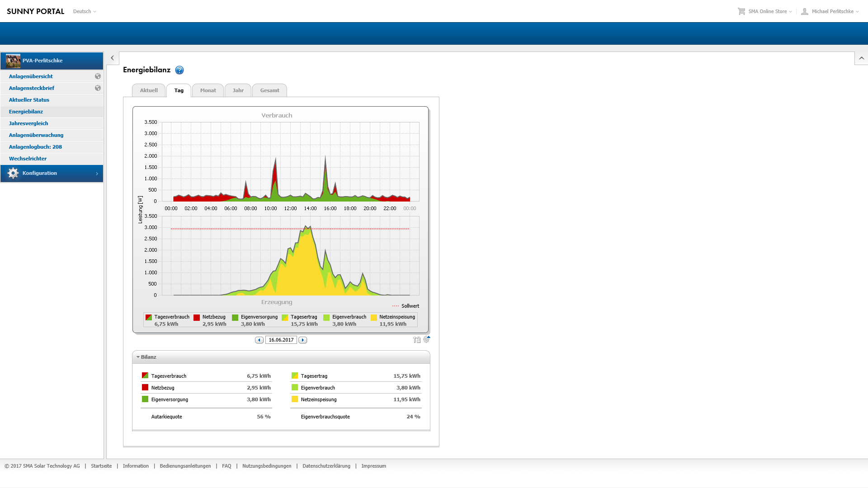Switch to the Monat tab
The width and height of the screenshot is (868, 488).
(208, 90)
